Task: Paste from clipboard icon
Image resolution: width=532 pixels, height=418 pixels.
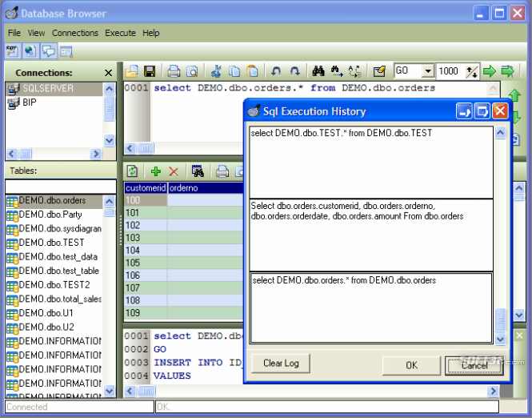Action: [x=252, y=71]
